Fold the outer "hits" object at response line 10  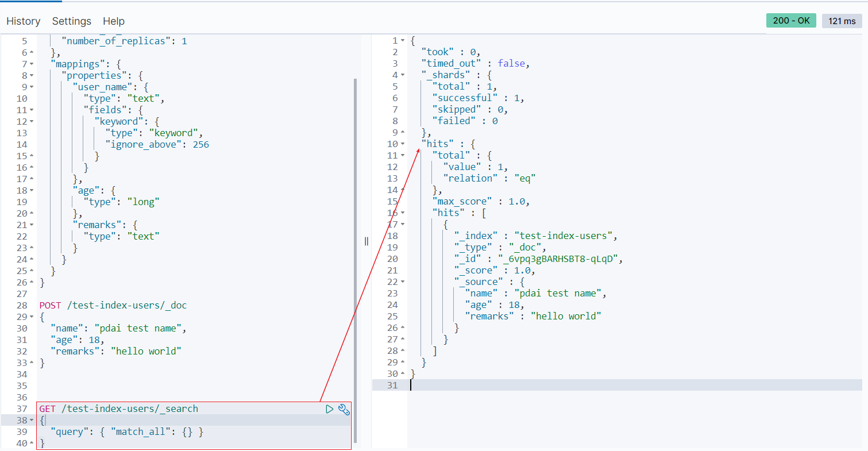click(x=403, y=144)
